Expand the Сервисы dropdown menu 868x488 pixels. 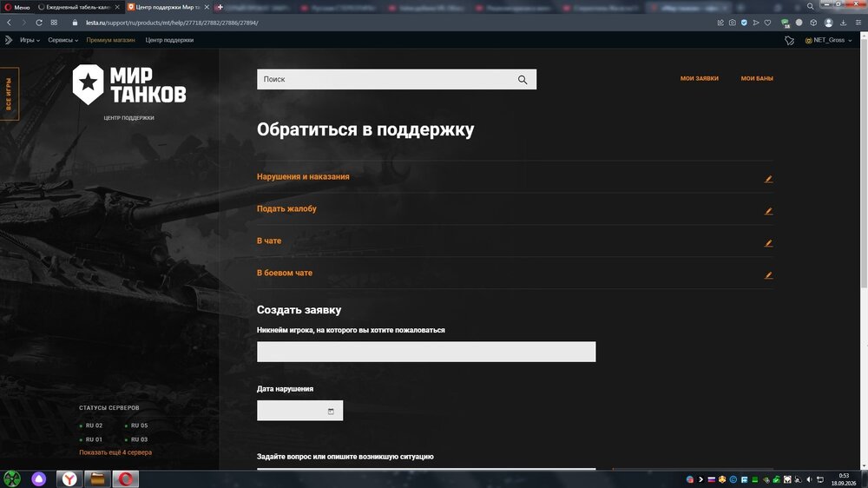tap(62, 40)
